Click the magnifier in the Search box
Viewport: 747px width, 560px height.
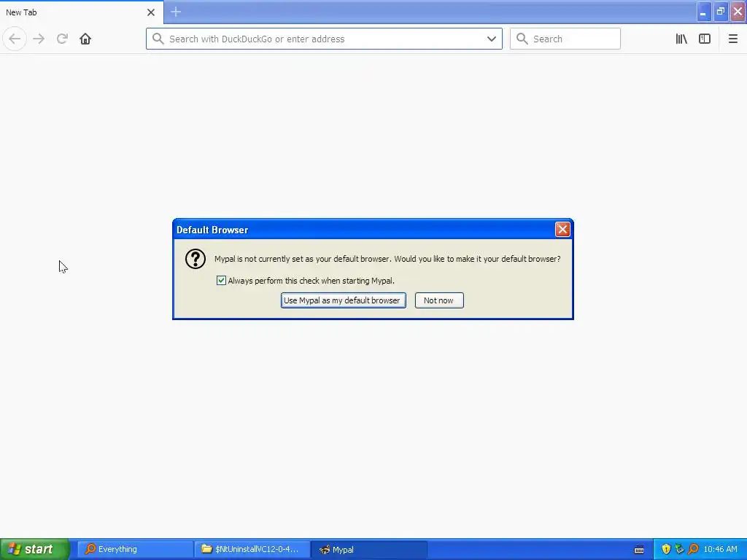click(522, 39)
